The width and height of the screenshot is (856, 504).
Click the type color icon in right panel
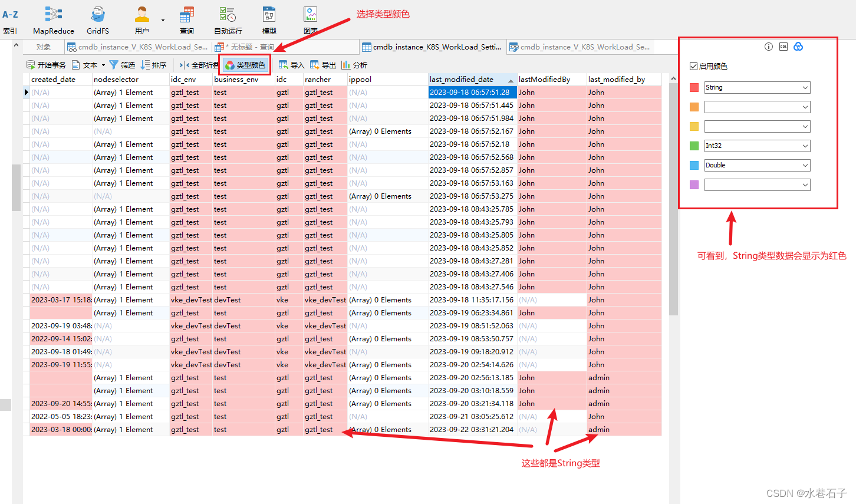point(798,47)
